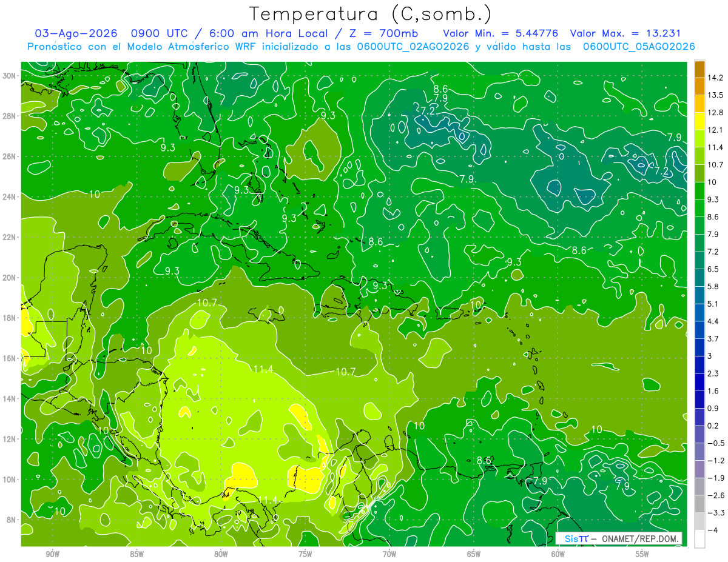Click the 24N latitude axis label
This screenshot has width=728, height=562.
tap(10, 196)
